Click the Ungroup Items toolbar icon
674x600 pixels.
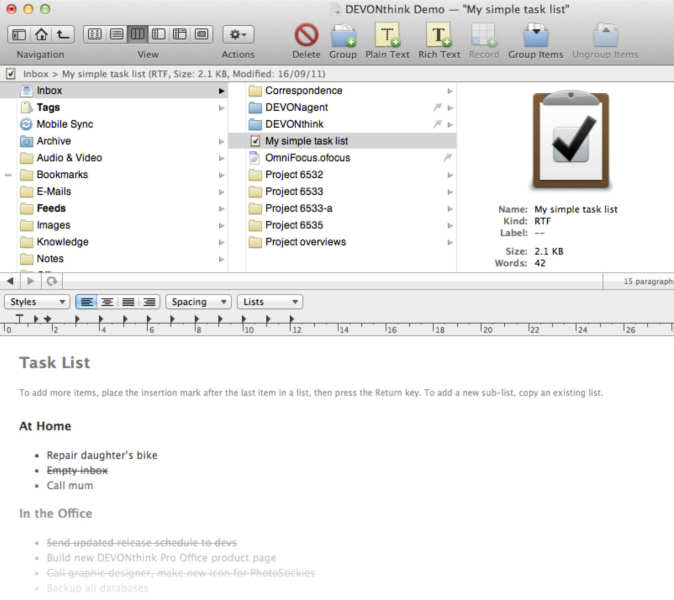point(605,35)
